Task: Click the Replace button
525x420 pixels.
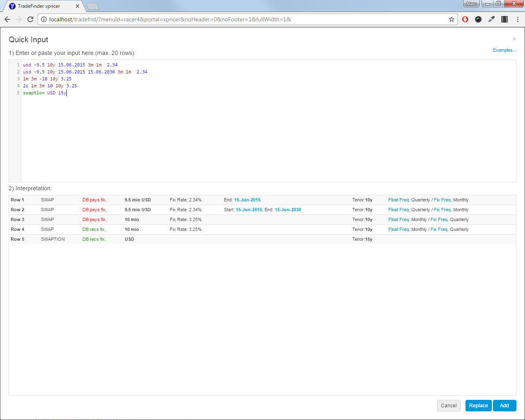Action: point(478,406)
